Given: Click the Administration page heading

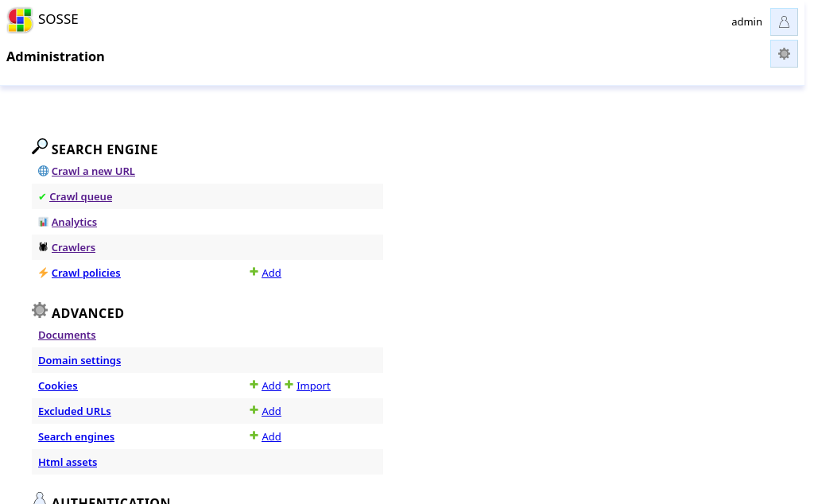Looking at the screenshot, I should click(56, 56).
